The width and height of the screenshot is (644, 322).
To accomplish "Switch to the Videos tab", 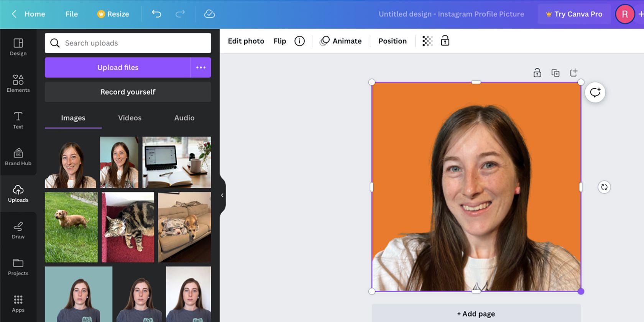I will pyautogui.click(x=130, y=118).
